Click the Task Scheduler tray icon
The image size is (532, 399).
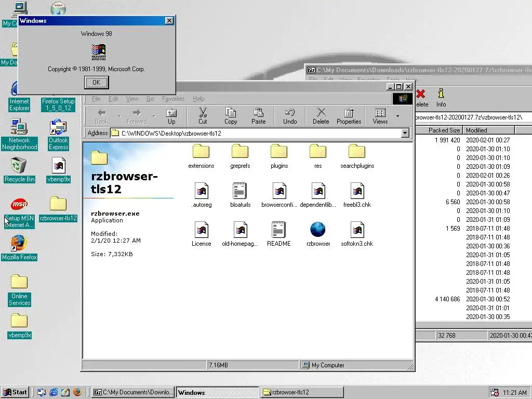point(495,392)
